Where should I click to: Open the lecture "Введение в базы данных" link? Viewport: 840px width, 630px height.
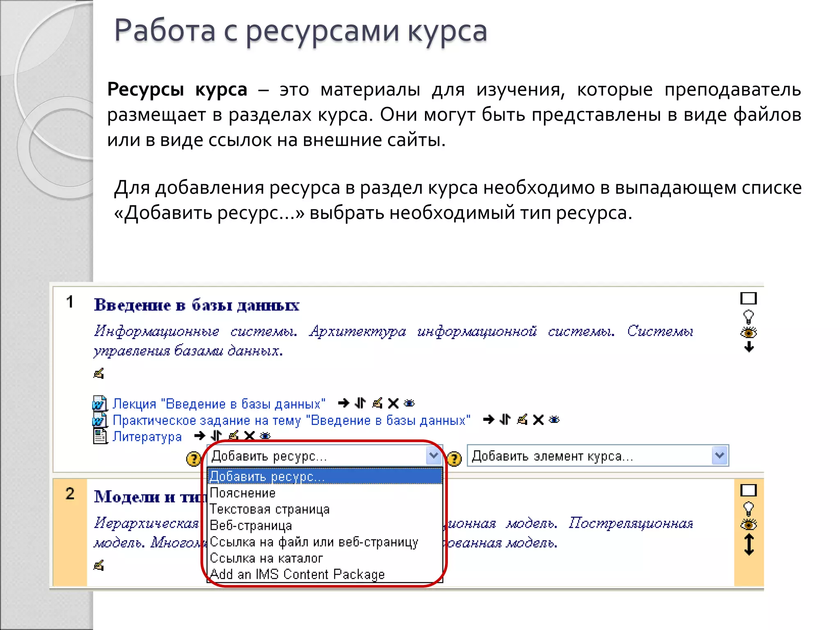pos(219,404)
